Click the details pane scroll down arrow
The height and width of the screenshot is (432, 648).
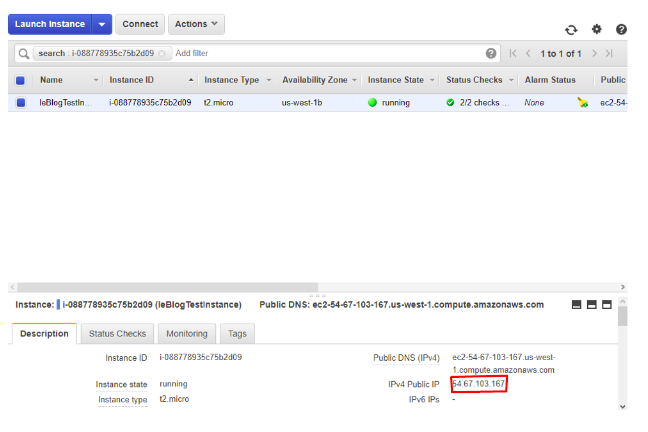pos(623,407)
